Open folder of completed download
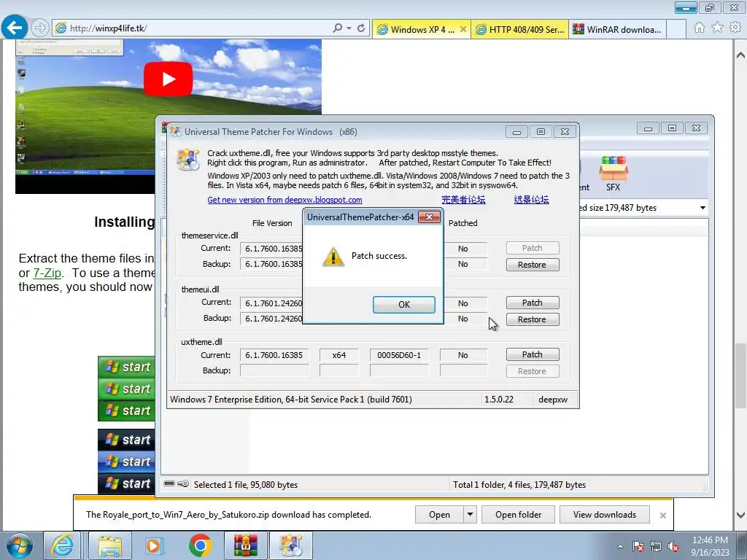This screenshot has width=747, height=560. point(519,515)
